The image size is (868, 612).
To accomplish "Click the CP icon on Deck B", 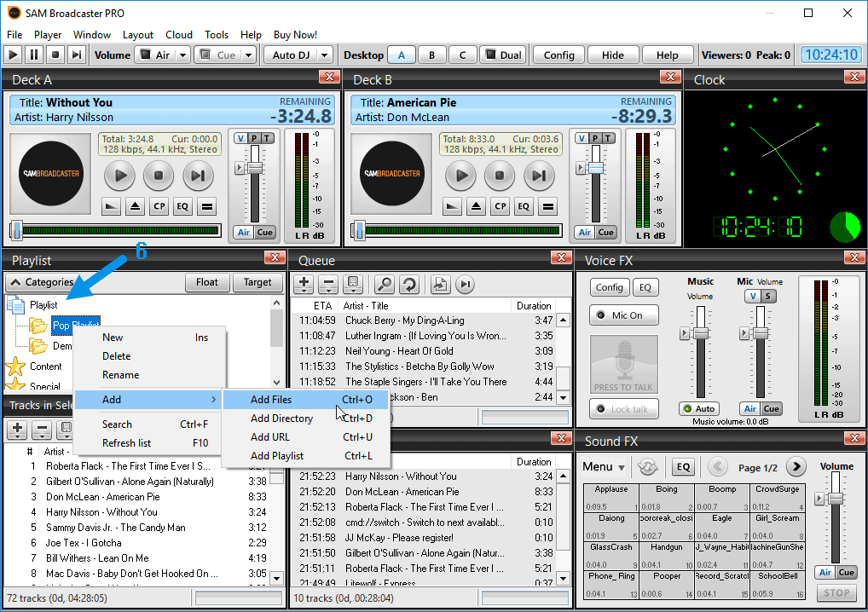I will pyautogui.click(x=501, y=205).
